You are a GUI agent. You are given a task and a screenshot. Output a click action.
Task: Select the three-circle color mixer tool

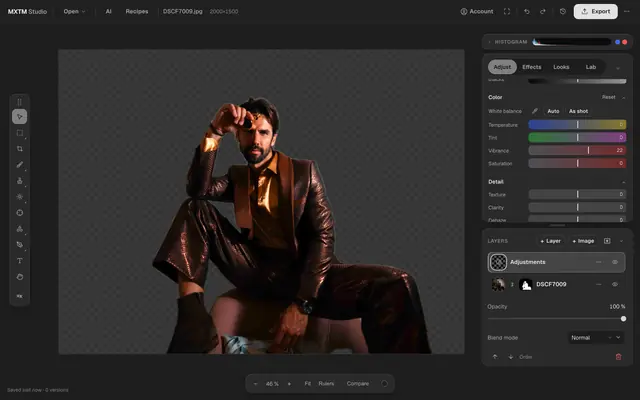(x=20, y=229)
